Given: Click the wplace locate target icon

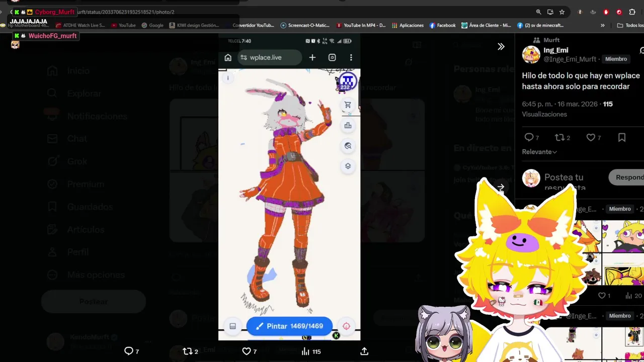Looking at the screenshot, I should click(x=346, y=326).
